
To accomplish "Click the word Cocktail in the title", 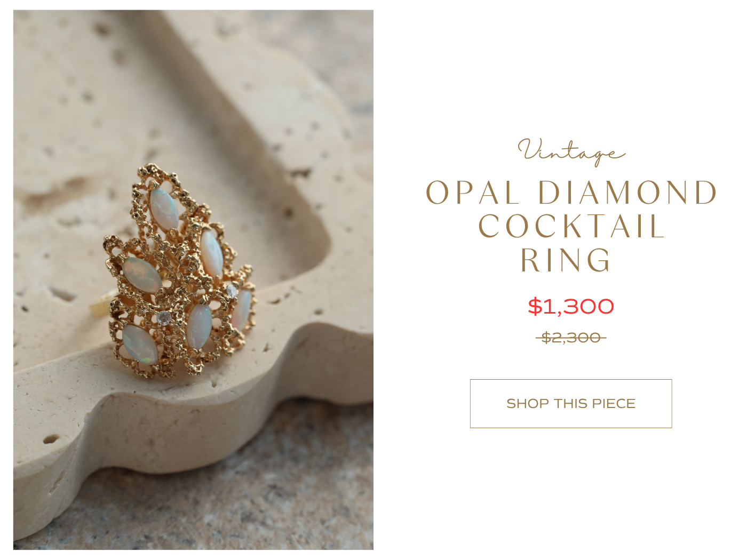I will point(571,227).
